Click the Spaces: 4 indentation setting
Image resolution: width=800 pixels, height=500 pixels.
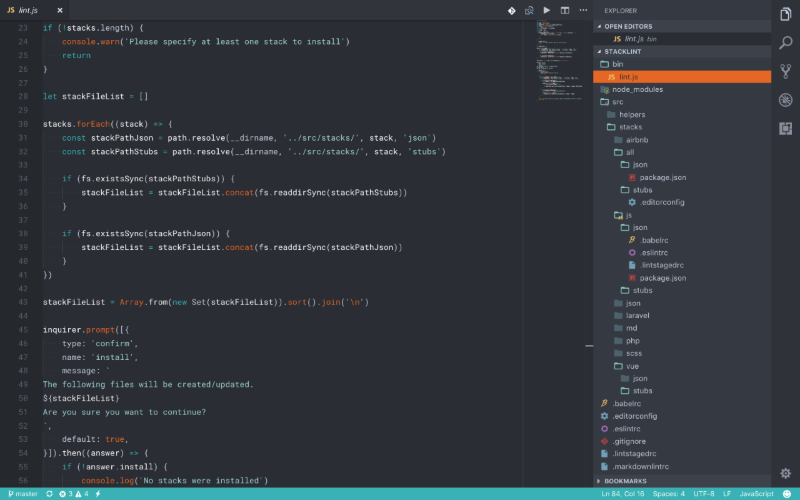pyautogui.click(x=669, y=493)
